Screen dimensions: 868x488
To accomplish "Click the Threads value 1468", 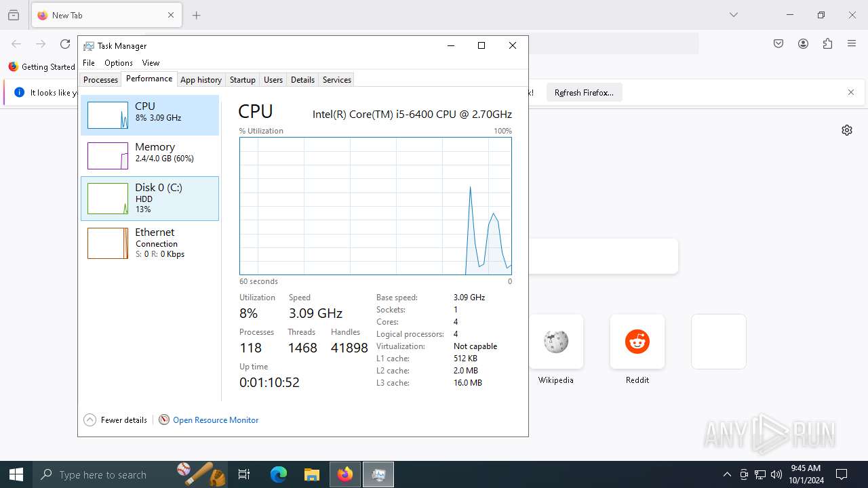I will pos(302,348).
